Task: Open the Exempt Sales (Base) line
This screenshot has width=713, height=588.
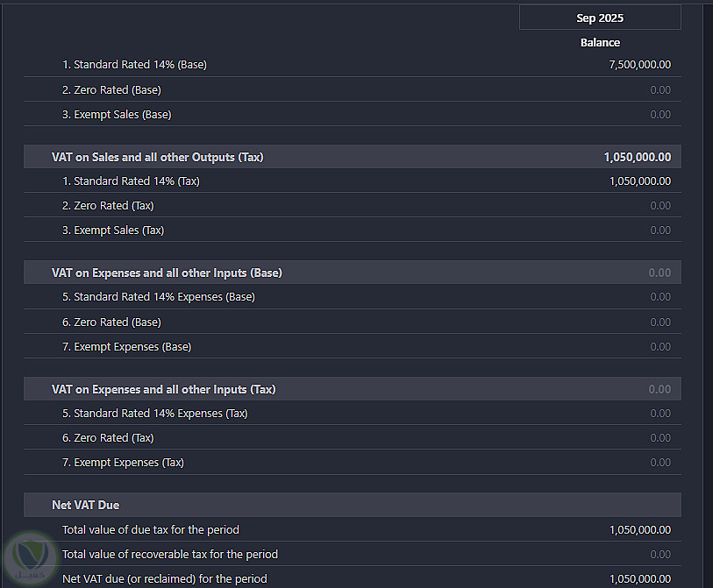Action: 117,115
